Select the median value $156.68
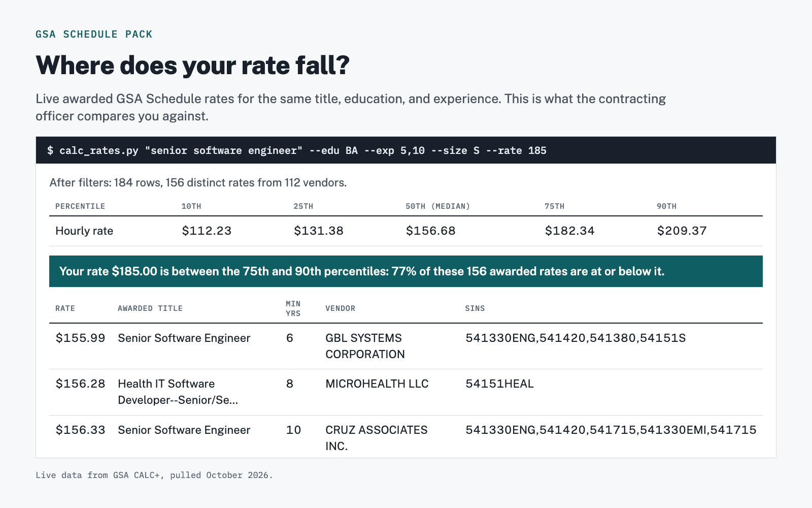812x508 pixels. tap(431, 231)
